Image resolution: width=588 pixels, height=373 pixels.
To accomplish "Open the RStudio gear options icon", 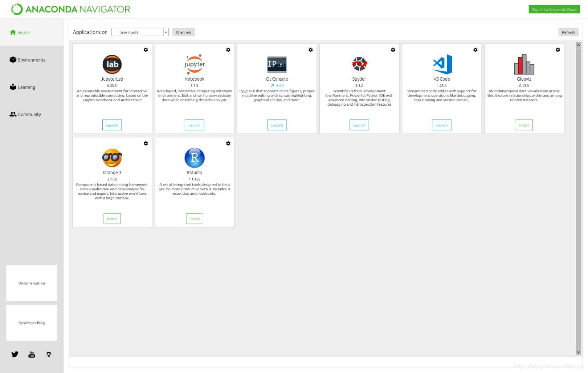I will [228, 143].
